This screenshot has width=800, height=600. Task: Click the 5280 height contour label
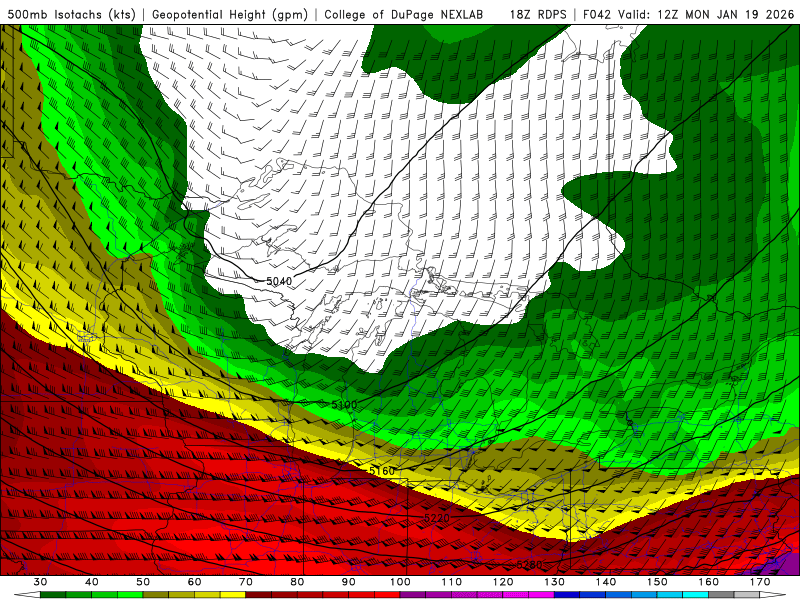(529, 565)
